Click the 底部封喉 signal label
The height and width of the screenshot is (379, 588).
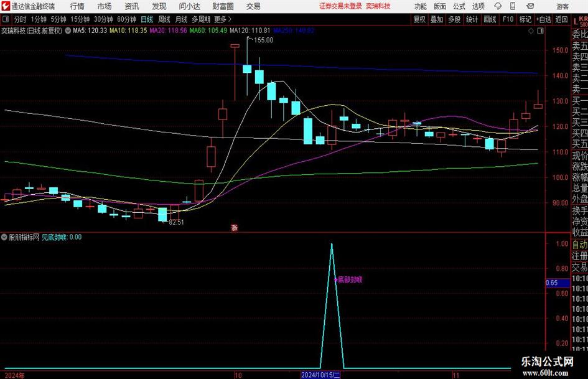350,279
